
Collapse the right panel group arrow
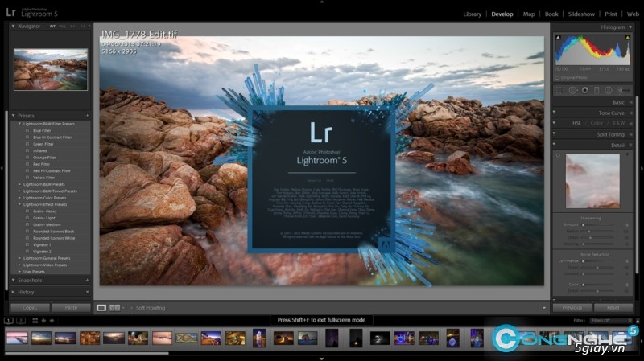[x=642, y=168]
